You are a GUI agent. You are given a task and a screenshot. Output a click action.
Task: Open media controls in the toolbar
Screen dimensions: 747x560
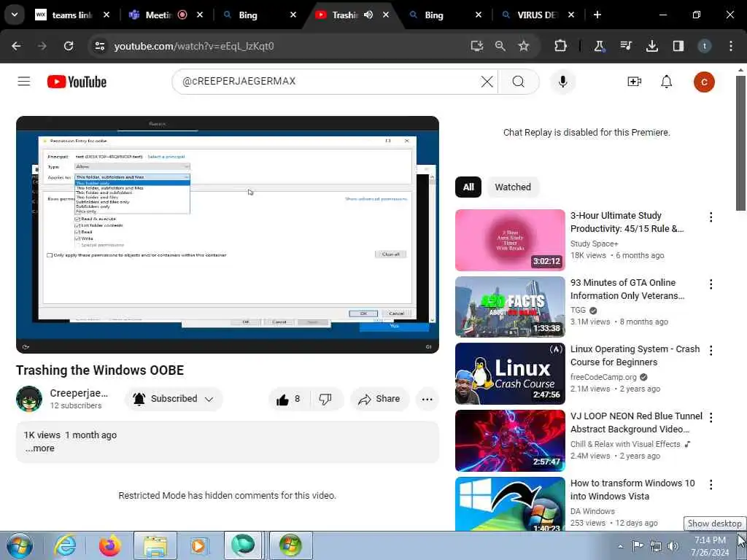pyautogui.click(x=626, y=46)
